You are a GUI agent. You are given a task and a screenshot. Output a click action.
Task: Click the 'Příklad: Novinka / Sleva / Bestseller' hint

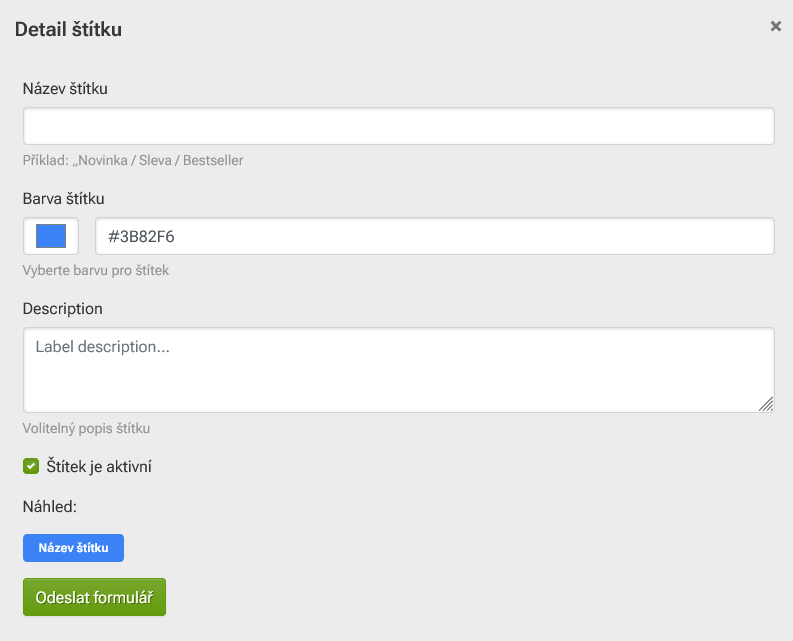[133, 160]
